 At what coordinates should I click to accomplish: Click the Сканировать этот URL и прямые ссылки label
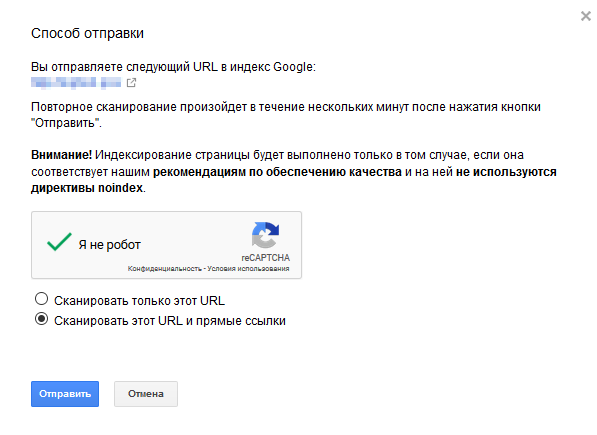pyautogui.click(x=170, y=321)
